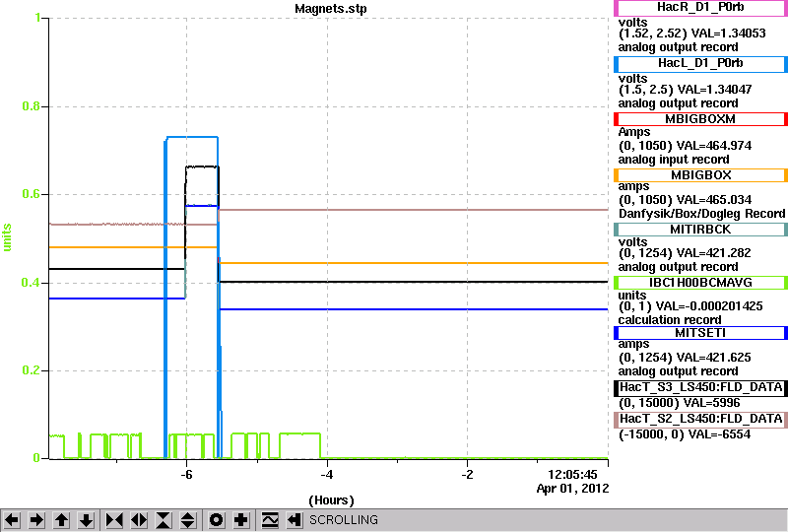
Task: Select the HacL_D1_P0rb curve legend
Action: click(x=700, y=64)
